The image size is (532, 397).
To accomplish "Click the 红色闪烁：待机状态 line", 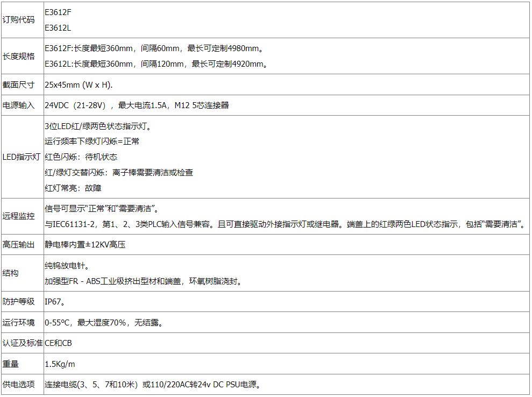I will [x=81, y=157].
